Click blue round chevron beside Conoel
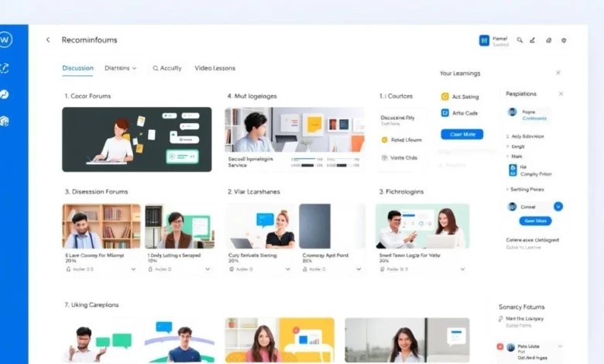 [558, 207]
